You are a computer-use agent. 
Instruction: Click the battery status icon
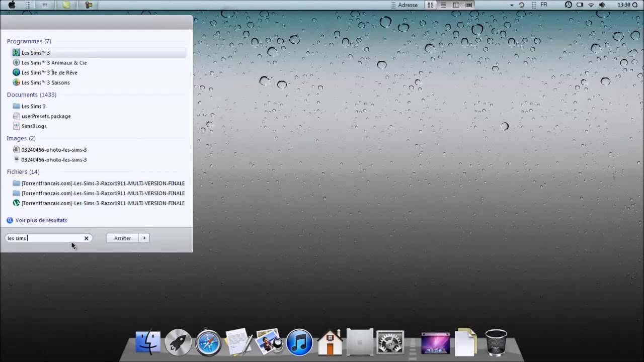[x=580, y=5]
